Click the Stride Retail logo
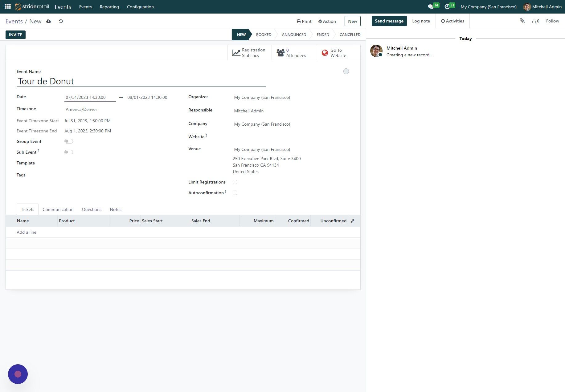565x392 pixels. (32, 6)
